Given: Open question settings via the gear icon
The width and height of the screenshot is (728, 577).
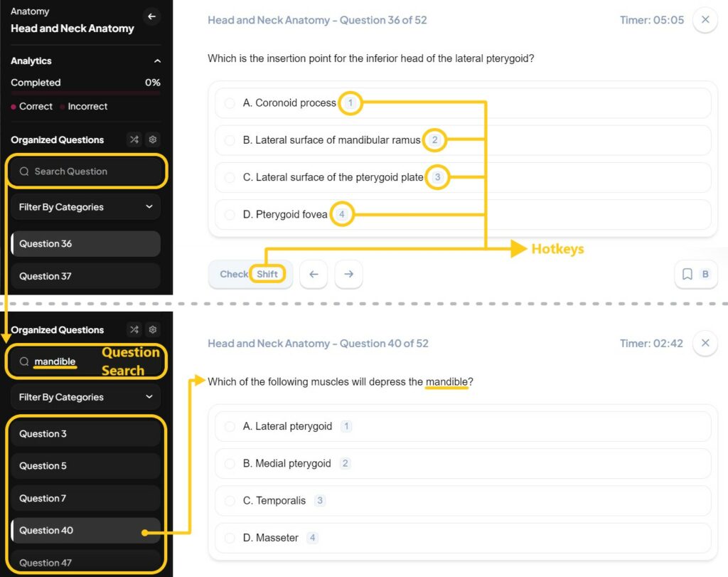Looking at the screenshot, I should point(152,139).
